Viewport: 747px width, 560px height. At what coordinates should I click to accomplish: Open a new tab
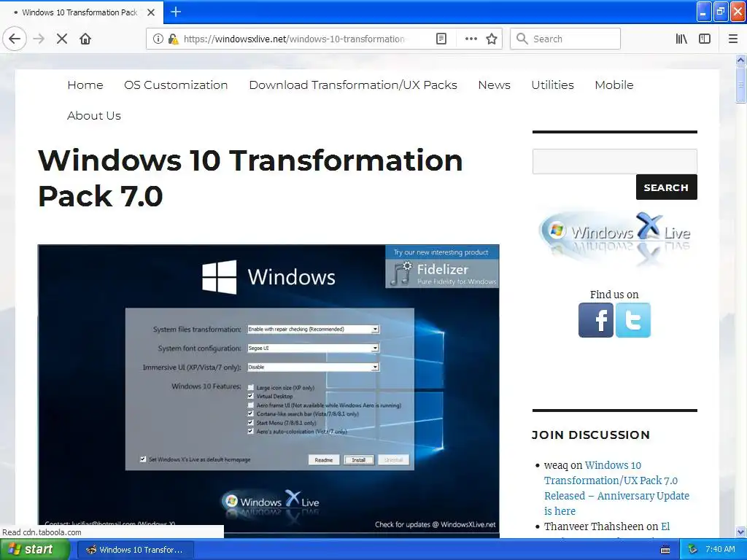click(x=176, y=12)
